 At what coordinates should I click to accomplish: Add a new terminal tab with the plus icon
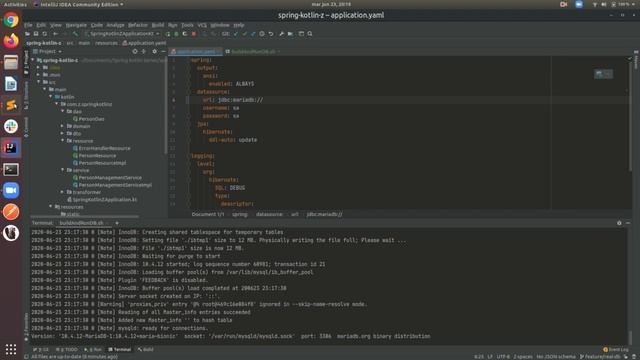pos(117,223)
